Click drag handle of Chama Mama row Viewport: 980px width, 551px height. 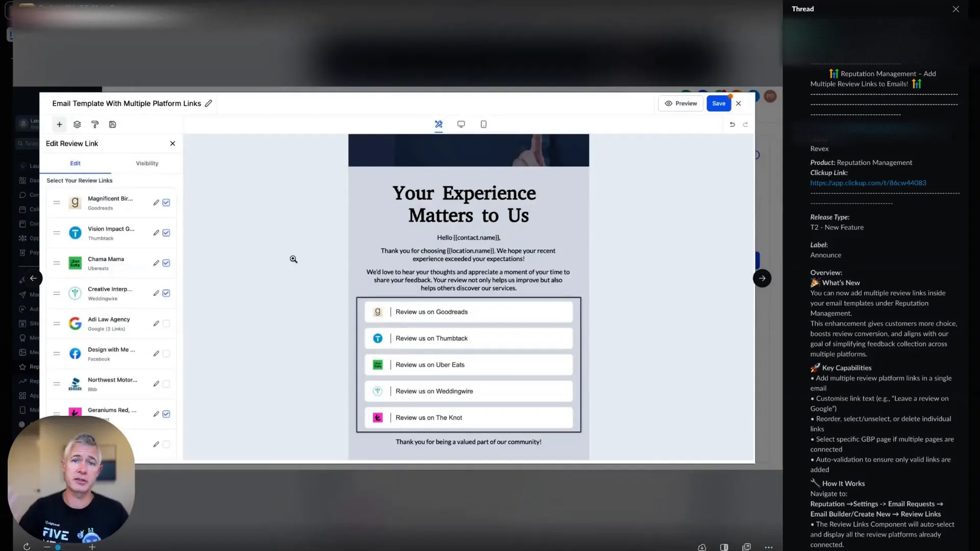pyautogui.click(x=57, y=263)
